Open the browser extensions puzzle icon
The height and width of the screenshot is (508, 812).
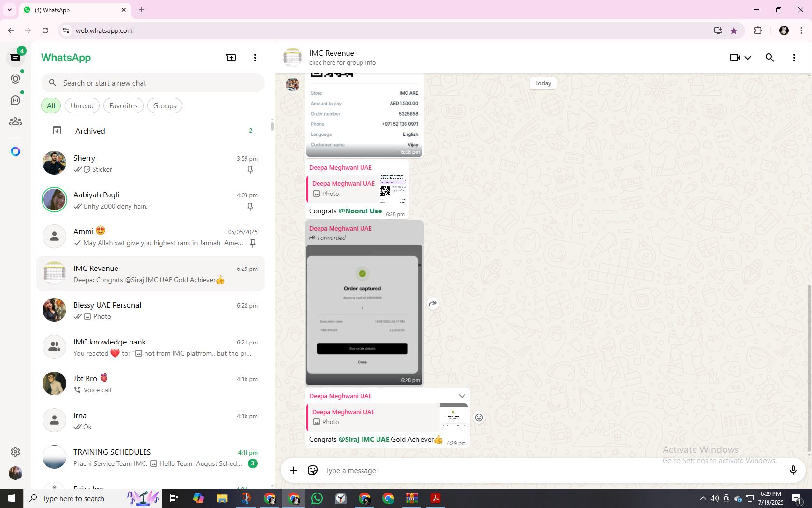tap(758, 30)
